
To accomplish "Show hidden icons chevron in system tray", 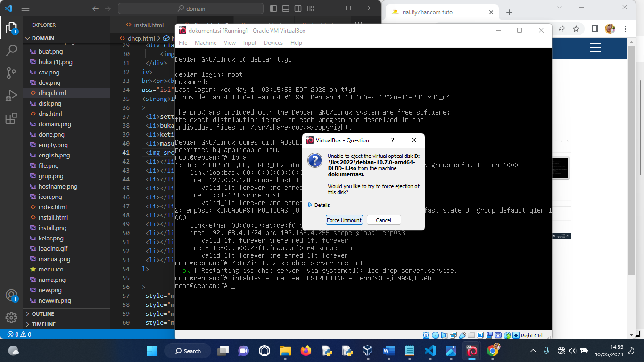I will [x=533, y=351].
